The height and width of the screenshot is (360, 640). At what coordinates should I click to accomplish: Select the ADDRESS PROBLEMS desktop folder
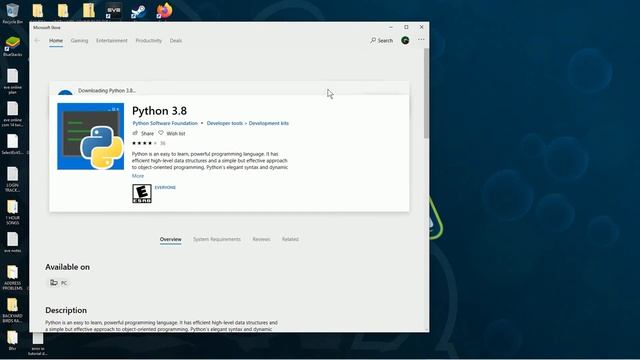[12, 277]
